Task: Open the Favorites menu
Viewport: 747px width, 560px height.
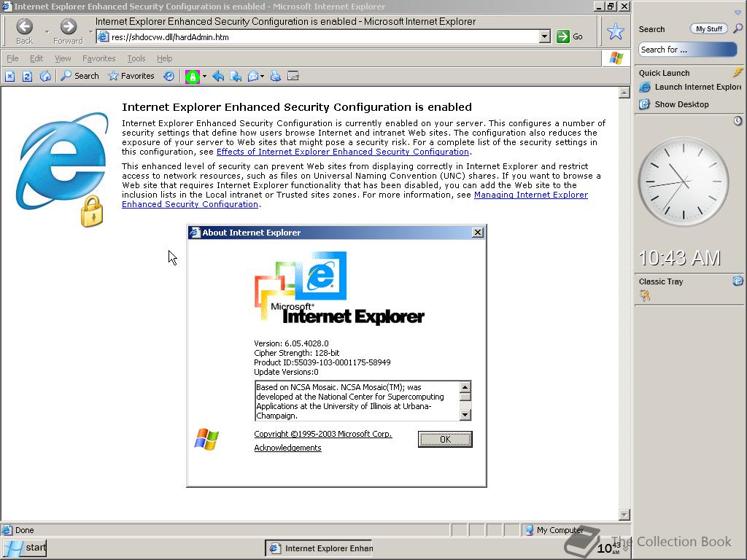Action: (98, 58)
